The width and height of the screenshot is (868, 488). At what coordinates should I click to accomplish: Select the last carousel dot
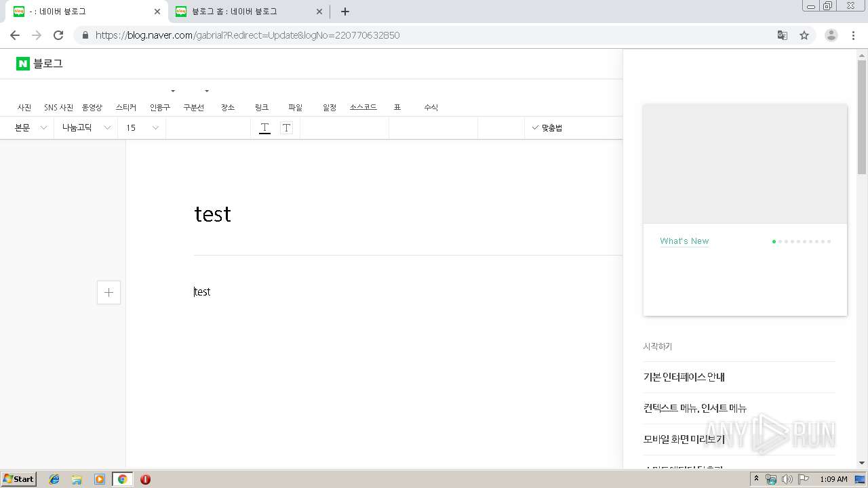pyautogui.click(x=829, y=241)
